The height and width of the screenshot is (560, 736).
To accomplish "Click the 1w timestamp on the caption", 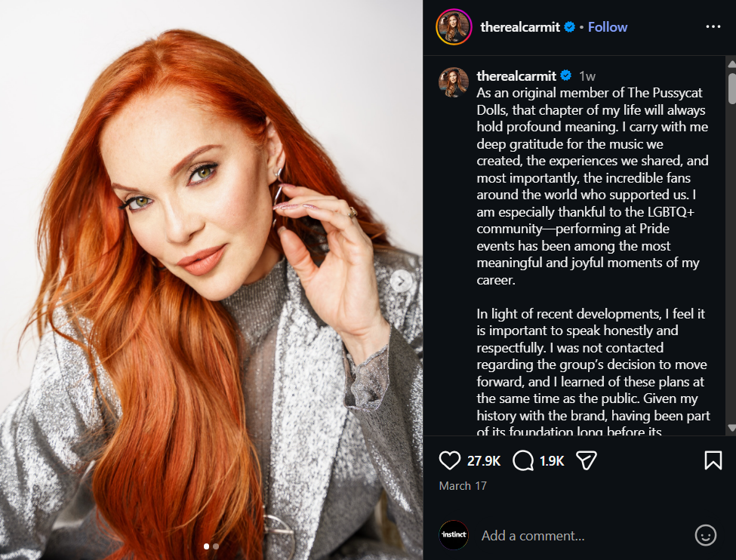I will (587, 75).
